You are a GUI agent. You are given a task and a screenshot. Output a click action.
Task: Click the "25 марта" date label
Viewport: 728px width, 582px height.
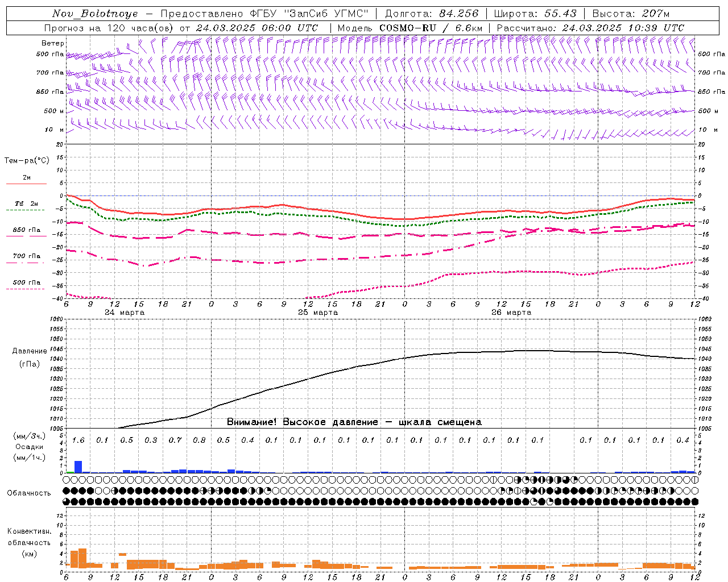[x=318, y=313]
